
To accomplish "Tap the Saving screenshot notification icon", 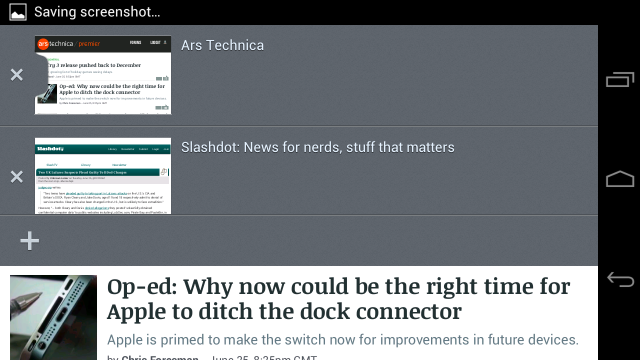I will (x=18, y=12).
